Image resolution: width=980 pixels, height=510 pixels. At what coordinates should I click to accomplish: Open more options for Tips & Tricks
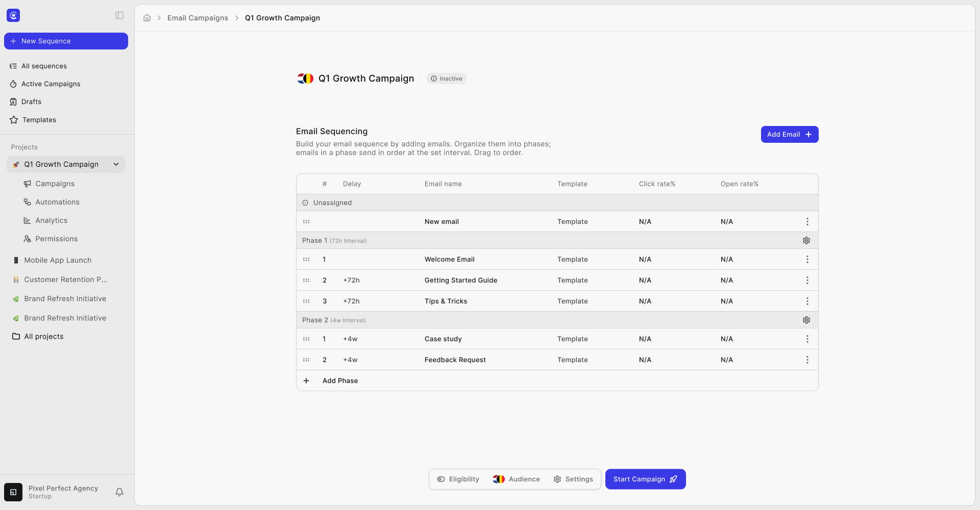[x=807, y=301]
